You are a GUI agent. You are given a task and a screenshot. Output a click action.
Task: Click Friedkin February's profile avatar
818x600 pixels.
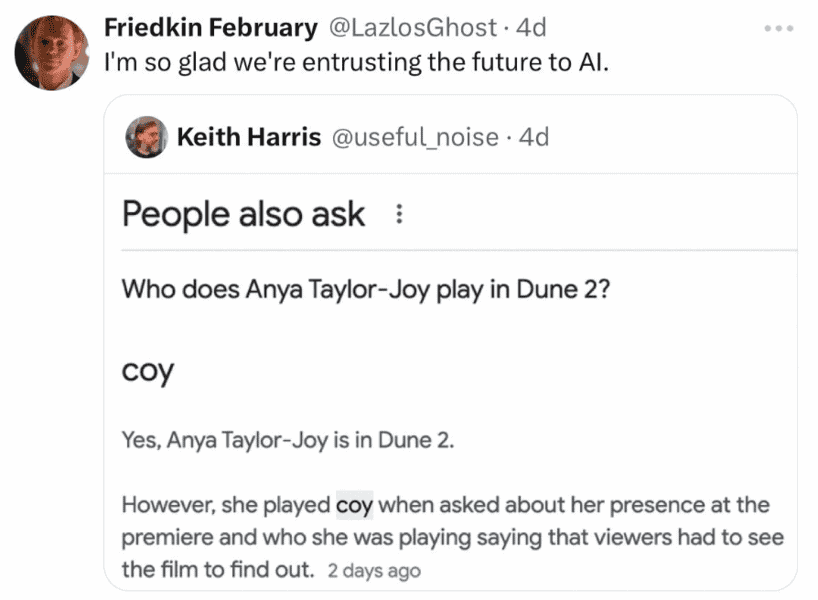pos(52,53)
